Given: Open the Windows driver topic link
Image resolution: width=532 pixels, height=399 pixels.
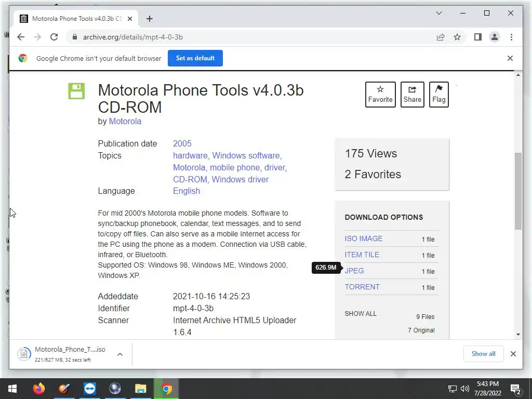Looking at the screenshot, I should tap(240, 179).
